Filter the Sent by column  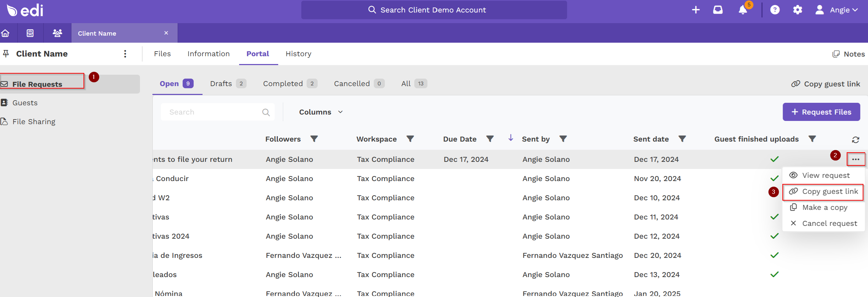[563, 139]
